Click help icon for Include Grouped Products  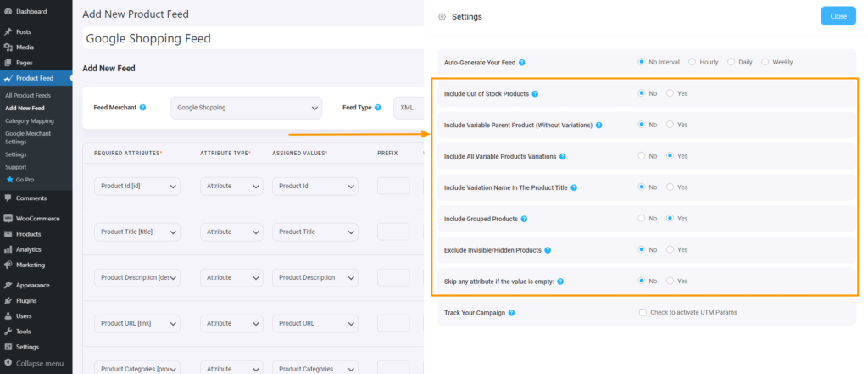click(x=524, y=219)
